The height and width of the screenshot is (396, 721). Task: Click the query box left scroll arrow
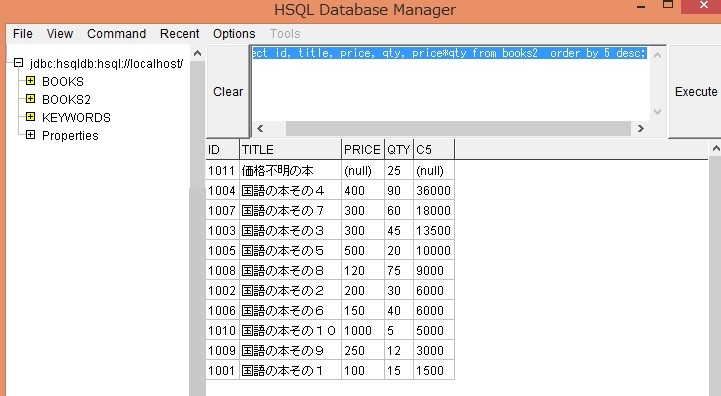(x=260, y=128)
